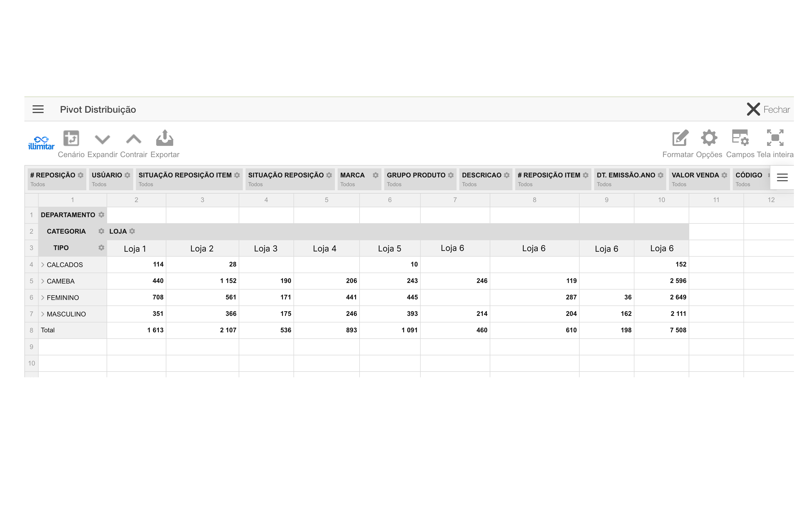Click the Exportar upload icon

tap(164, 138)
